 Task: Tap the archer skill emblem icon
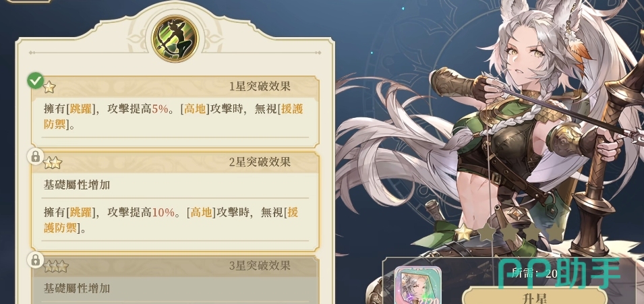tap(175, 38)
